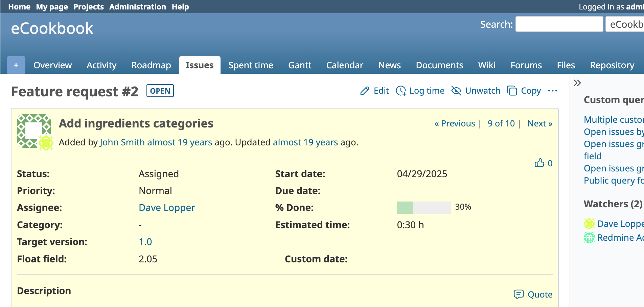Collapse the sidebar with the double chevron

[577, 83]
